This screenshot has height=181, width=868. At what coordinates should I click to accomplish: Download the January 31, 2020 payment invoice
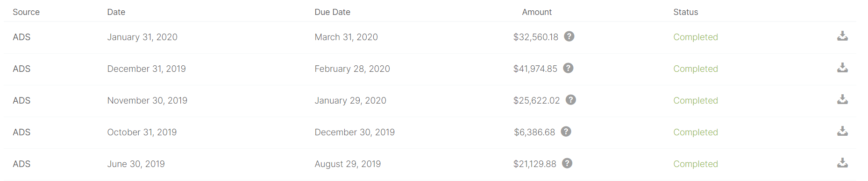tap(842, 36)
